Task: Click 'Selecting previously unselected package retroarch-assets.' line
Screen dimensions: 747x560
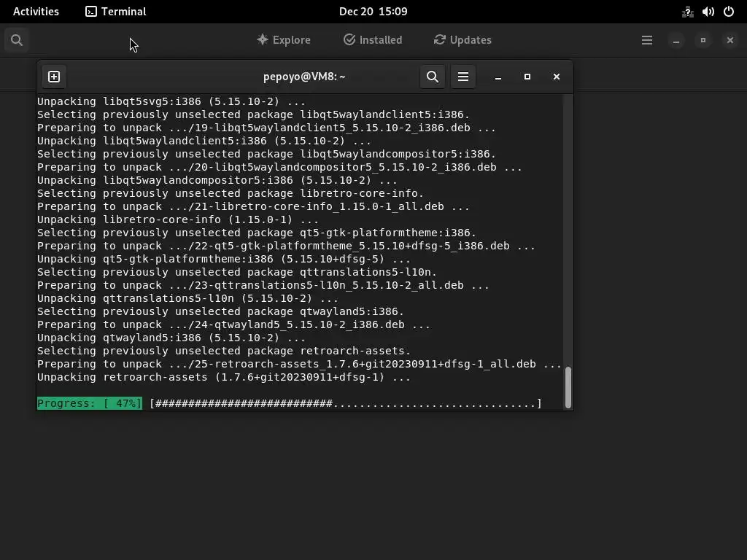Action: tap(224, 351)
